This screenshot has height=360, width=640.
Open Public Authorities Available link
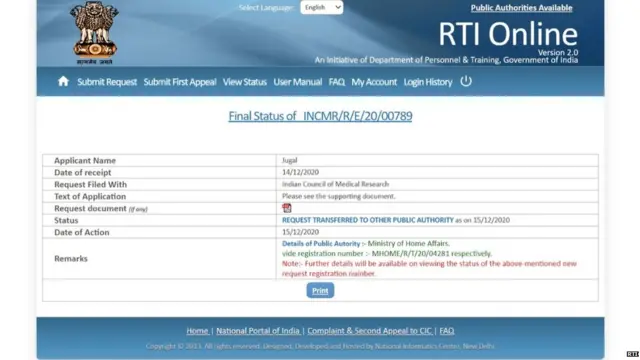point(521,8)
